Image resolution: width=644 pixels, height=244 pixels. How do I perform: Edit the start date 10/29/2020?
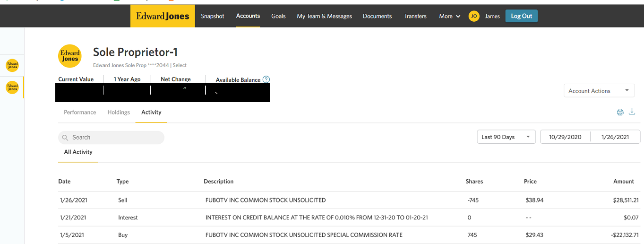pos(565,137)
